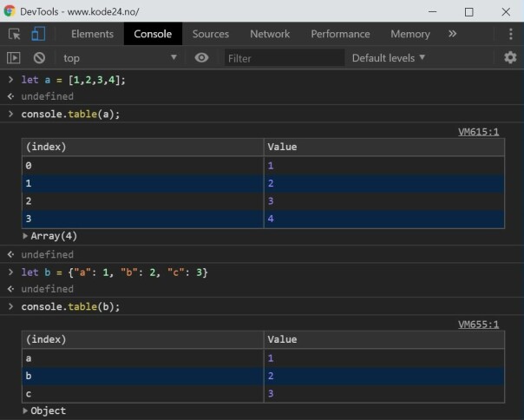Select index cell 'b' in object table

(x=142, y=376)
